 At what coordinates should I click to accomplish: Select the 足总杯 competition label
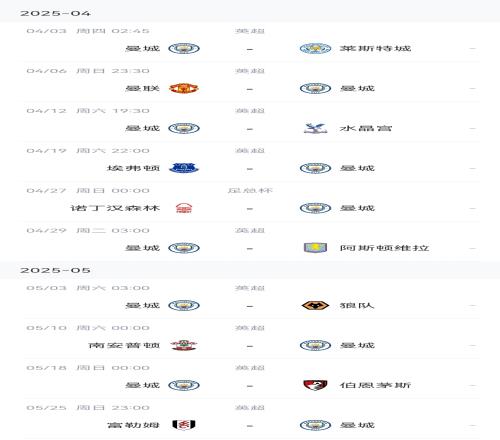coord(250,191)
